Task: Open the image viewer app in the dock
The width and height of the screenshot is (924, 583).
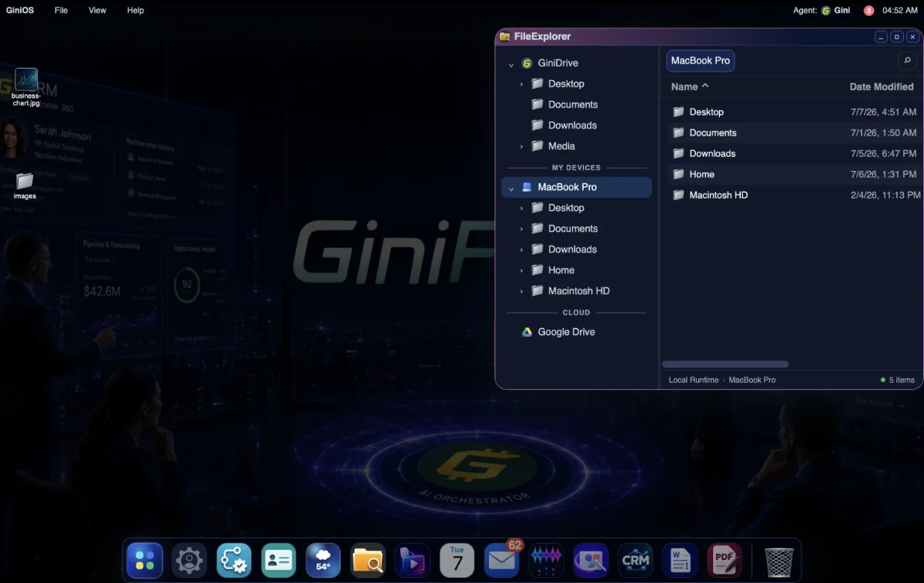Action: point(591,560)
